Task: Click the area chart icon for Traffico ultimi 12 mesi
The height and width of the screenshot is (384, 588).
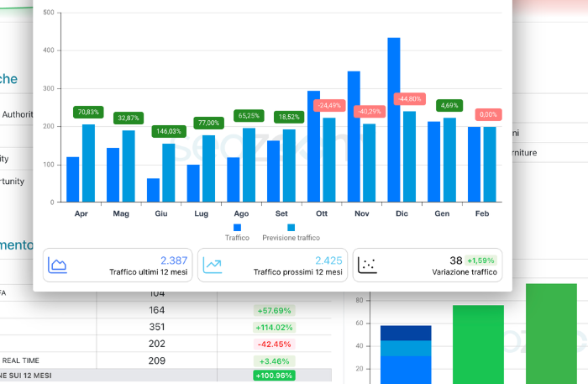Action: point(57,266)
